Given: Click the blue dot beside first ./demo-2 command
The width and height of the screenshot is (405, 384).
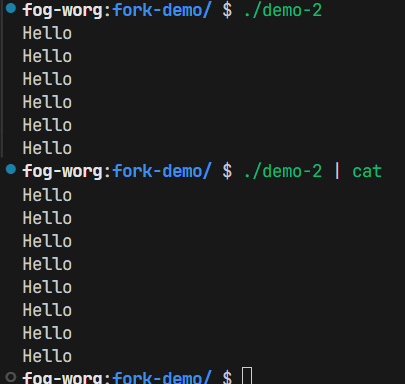Looking at the screenshot, I should [11, 8].
